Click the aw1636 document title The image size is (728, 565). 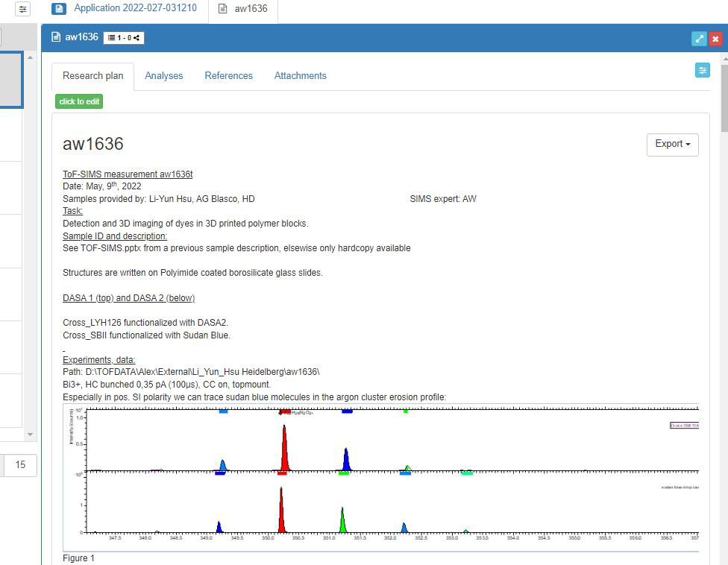click(x=92, y=144)
